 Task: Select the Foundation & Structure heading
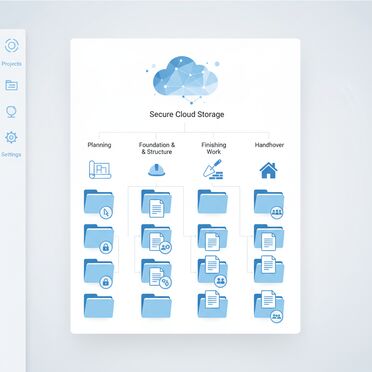click(x=157, y=148)
